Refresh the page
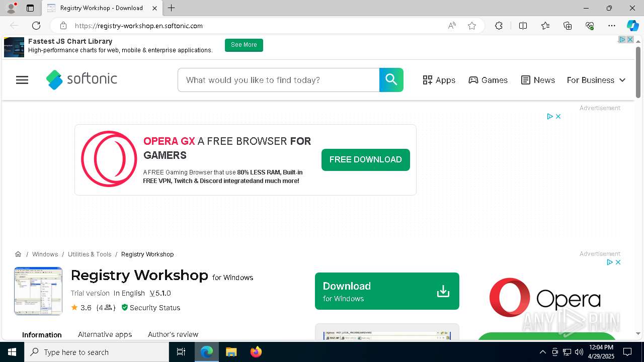644x362 pixels. tap(36, 26)
